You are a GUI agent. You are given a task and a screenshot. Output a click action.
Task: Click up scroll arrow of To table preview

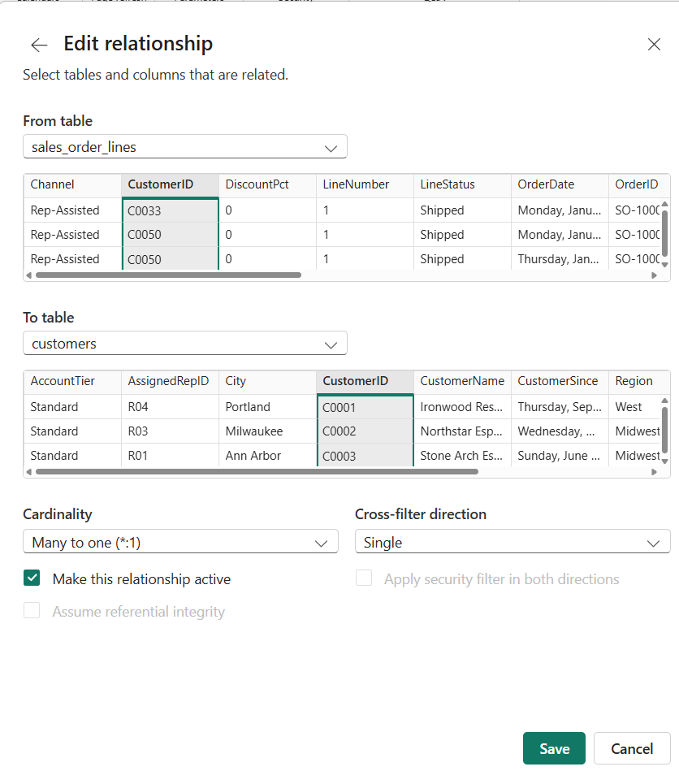click(x=665, y=401)
